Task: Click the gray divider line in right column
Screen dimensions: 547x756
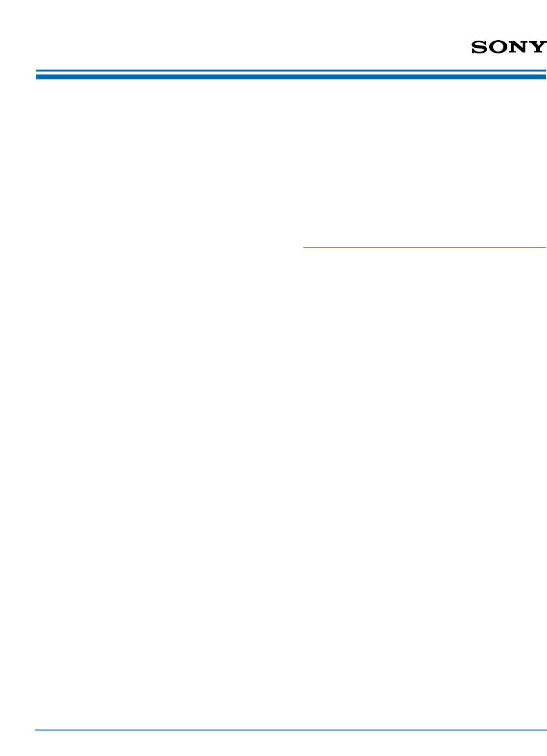Action: [424, 247]
